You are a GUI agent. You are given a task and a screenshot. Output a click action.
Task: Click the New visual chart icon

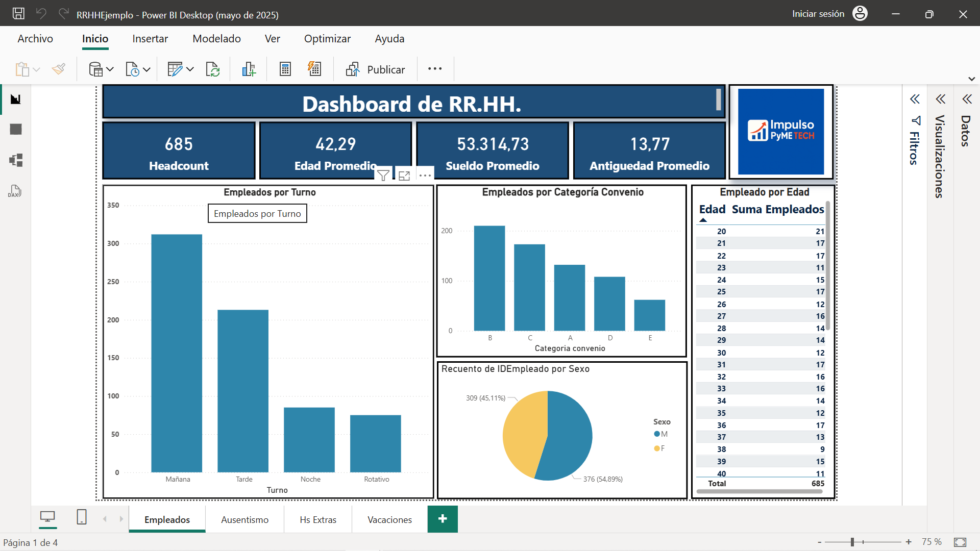[249, 69]
